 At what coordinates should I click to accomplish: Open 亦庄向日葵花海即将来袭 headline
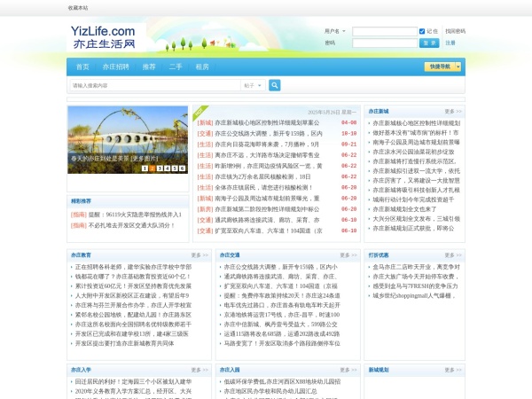point(267,145)
